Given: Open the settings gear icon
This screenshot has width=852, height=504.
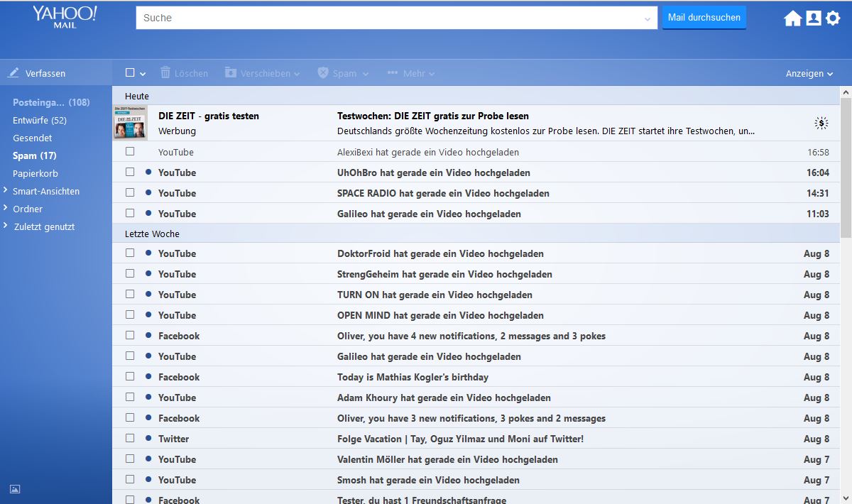Looking at the screenshot, I should pos(833,18).
